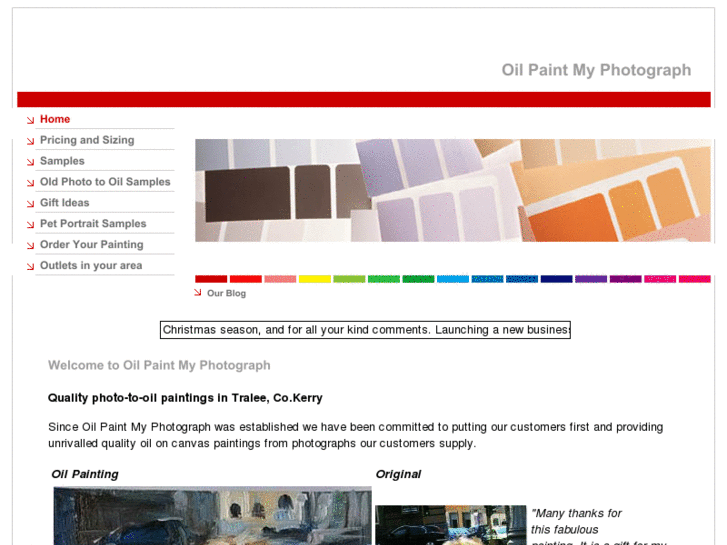Click the scrolling Christmas season message box
The width and height of the screenshot is (727, 545).
pyautogui.click(x=365, y=330)
